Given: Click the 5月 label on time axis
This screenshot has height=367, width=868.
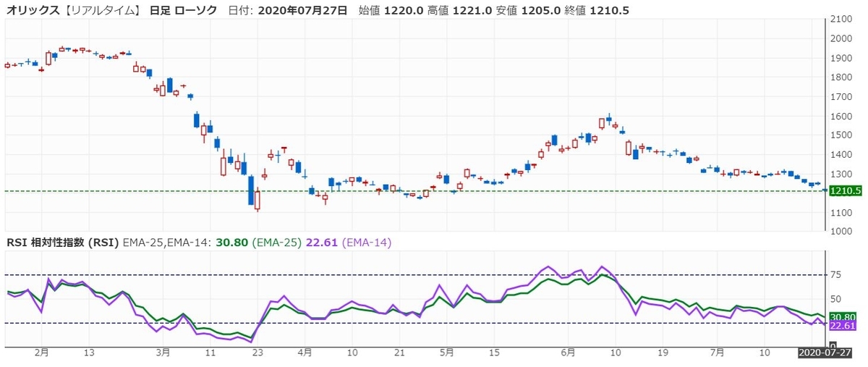Looking at the screenshot, I should 446,353.
